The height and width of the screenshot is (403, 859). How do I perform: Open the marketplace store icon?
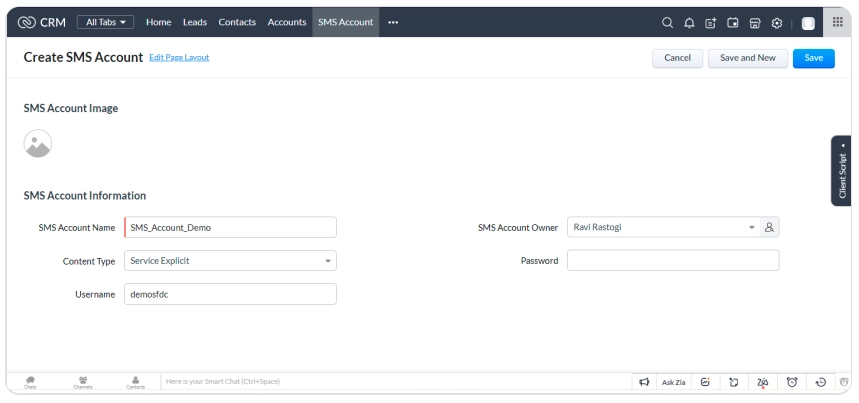(755, 23)
